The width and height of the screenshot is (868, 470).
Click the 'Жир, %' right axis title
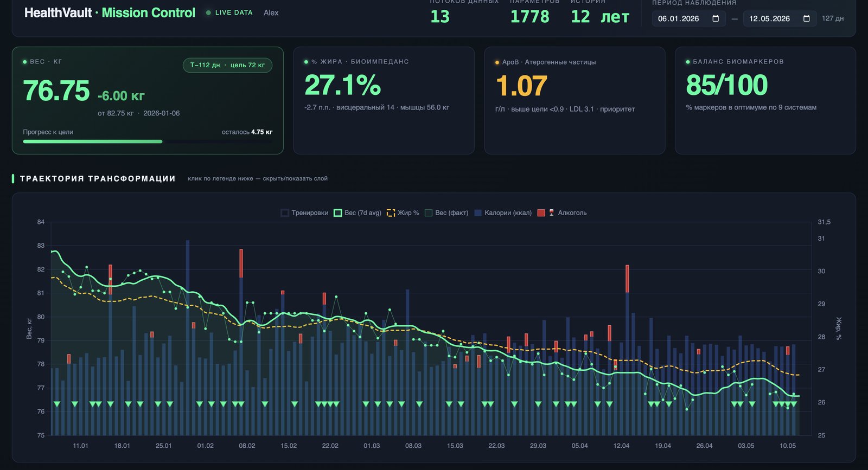[x=838, y=329]
